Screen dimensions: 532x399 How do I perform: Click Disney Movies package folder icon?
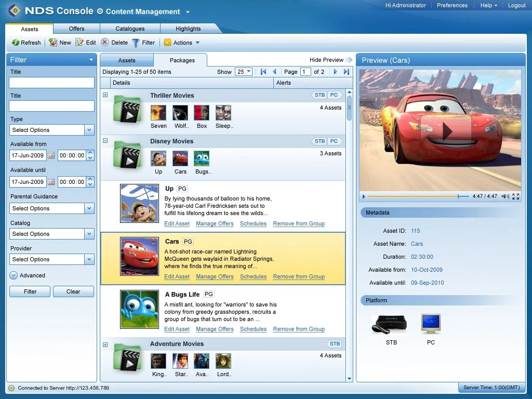pos(127,155)
